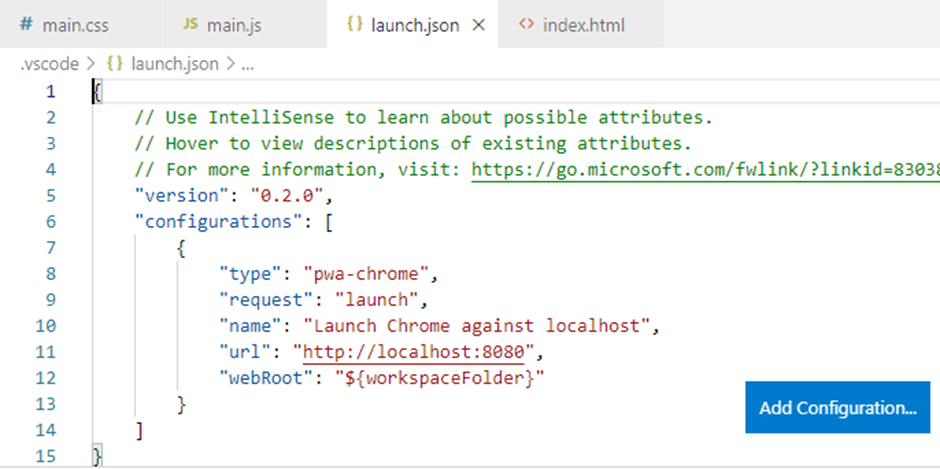Click the "name" key on line 10
Image resolution: width=940 pixels, height=469 pixels.
point(251,326)
